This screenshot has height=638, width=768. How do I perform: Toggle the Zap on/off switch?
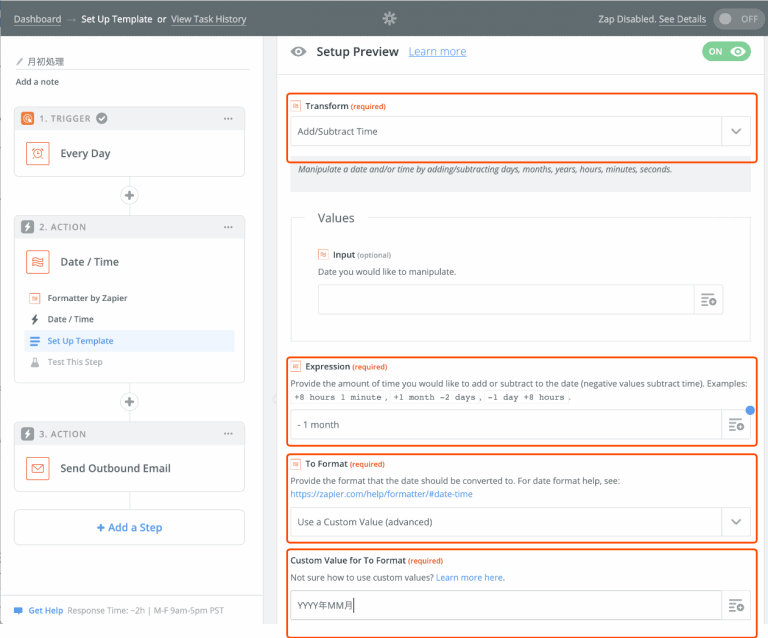[x=738, y=19]
